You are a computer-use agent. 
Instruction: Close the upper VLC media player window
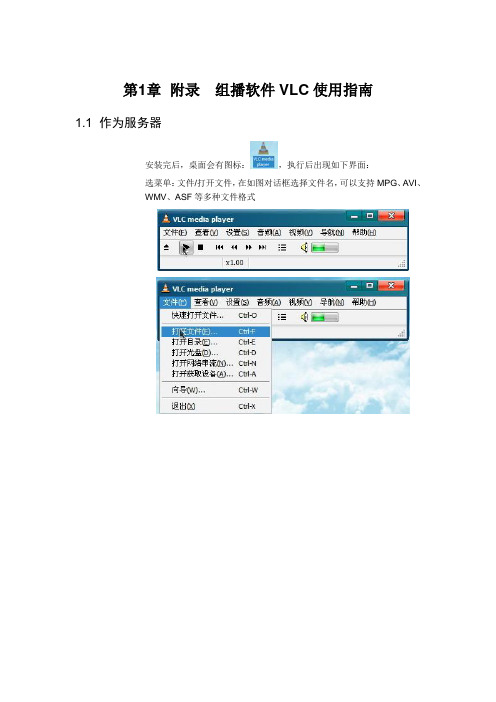point(391,216)
